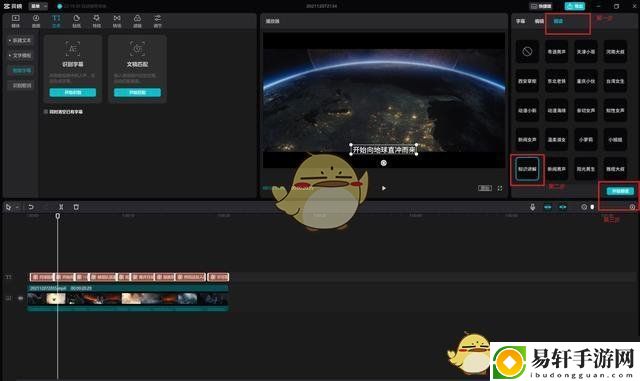The height and width of the screenshot is (381, 640).
Task: Open the Audio tab icon in the top toolbar
Action: 36,21
